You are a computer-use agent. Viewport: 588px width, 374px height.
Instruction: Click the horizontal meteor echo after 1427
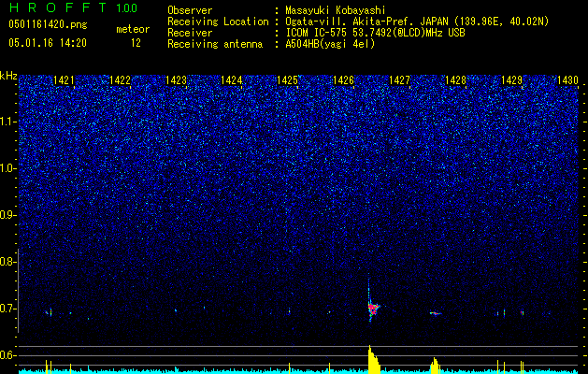point(436,313)
